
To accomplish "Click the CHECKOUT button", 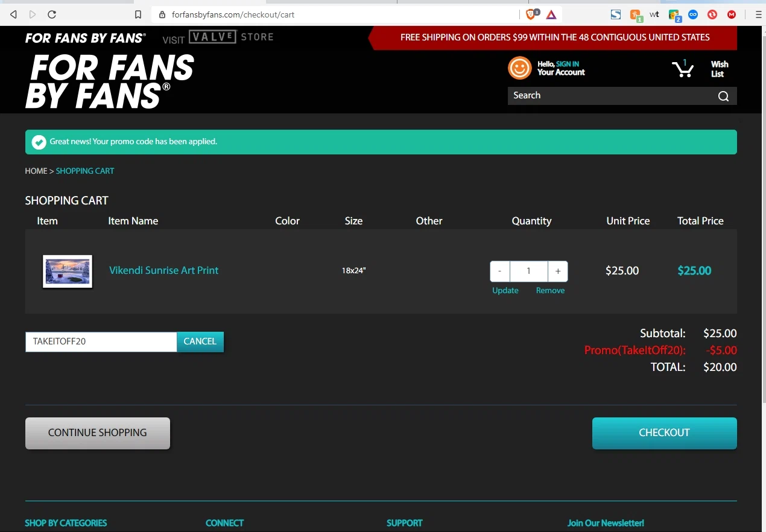I will pyautogui.click(x=664, y=433).
